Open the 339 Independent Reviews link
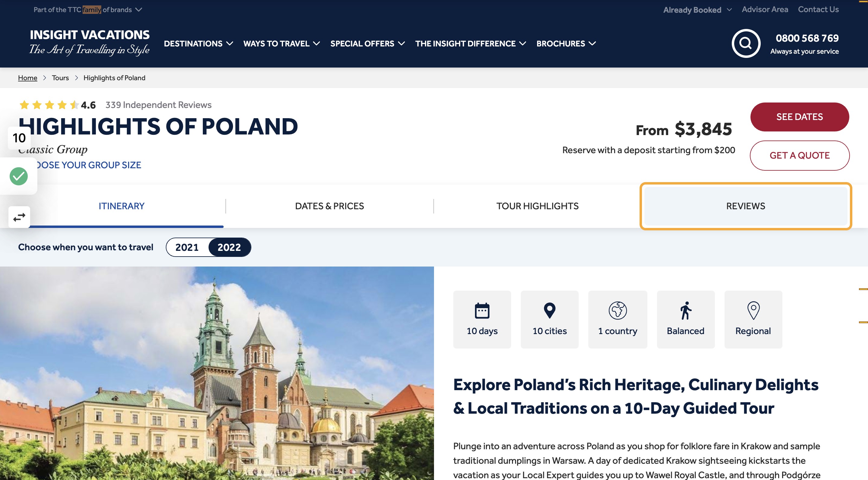Screen dimensions: 868x480 click(158, 105)
